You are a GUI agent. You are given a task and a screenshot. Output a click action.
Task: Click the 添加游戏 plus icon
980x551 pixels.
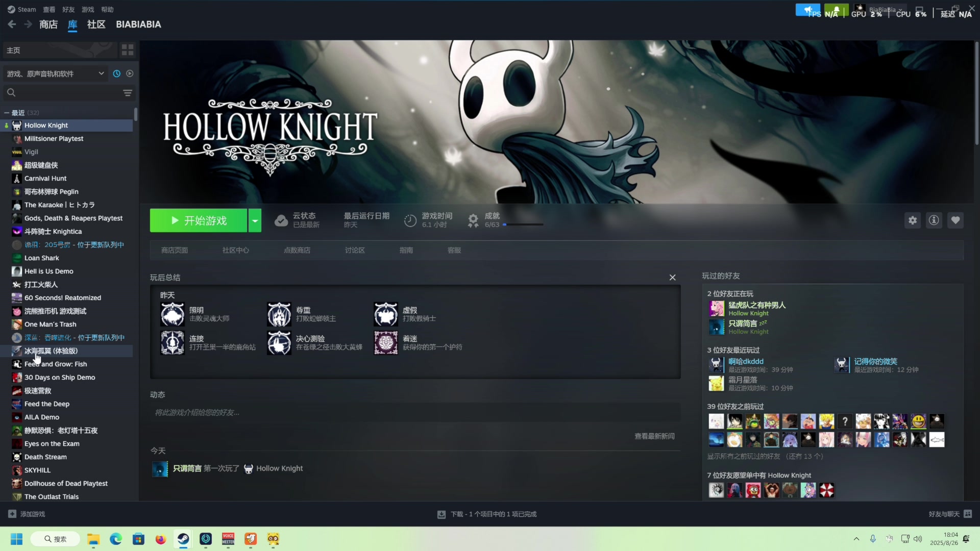(12, 514)
